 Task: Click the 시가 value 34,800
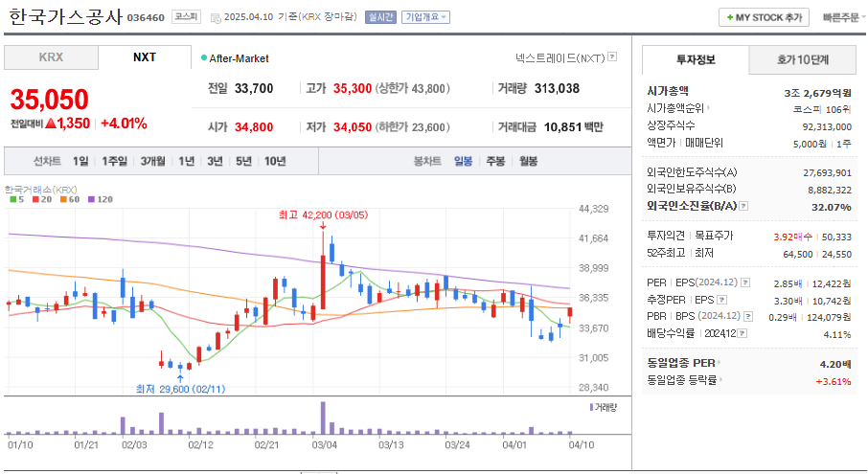(254, 127)
